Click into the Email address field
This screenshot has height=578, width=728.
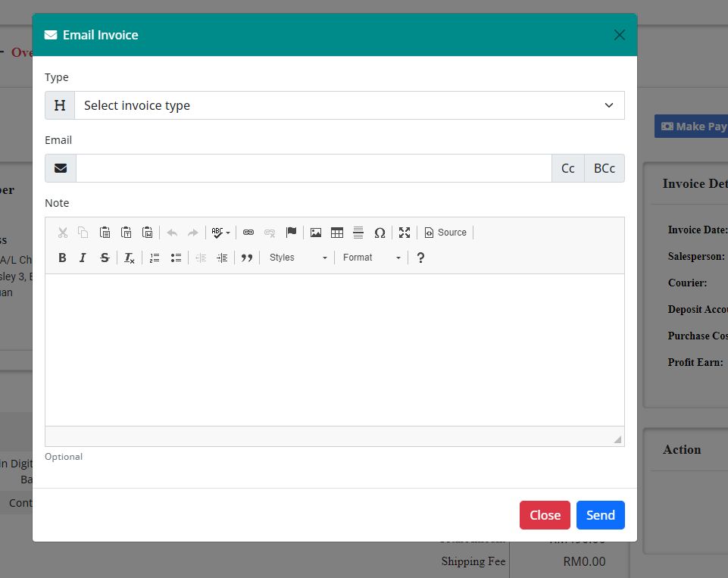tap(314, 168)
